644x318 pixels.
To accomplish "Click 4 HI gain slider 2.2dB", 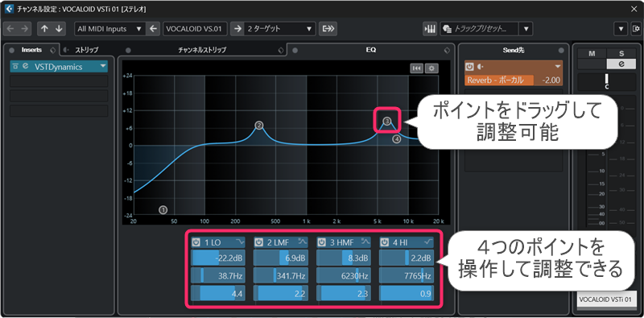I will pyautogui.click(x=407, y=258).
